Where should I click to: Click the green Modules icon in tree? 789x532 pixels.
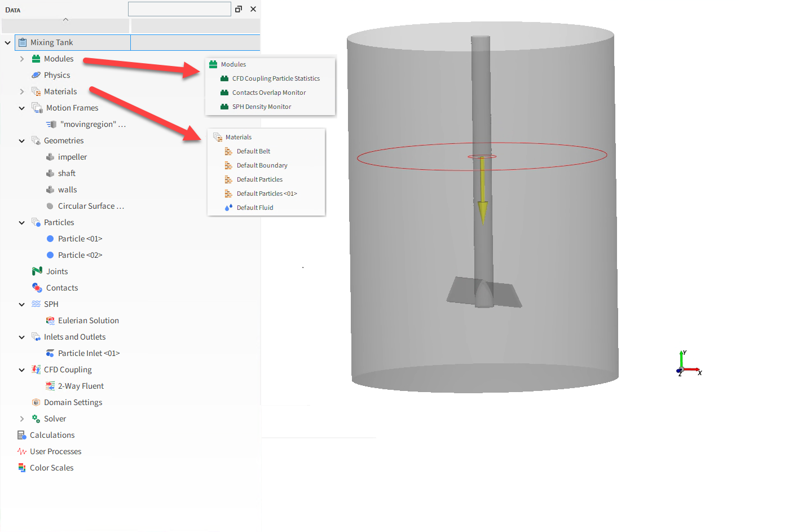[x=36, y=59]
